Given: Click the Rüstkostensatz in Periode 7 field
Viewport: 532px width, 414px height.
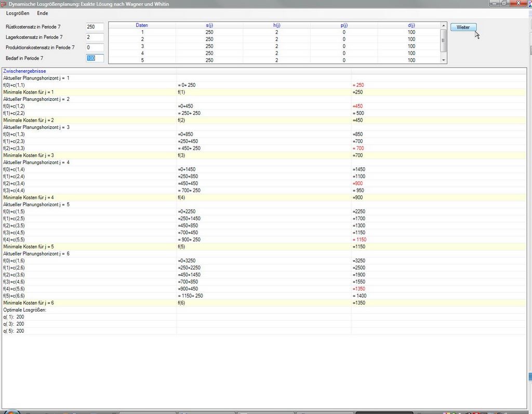Looking at the screenshot, I should [x=95, y=26].
